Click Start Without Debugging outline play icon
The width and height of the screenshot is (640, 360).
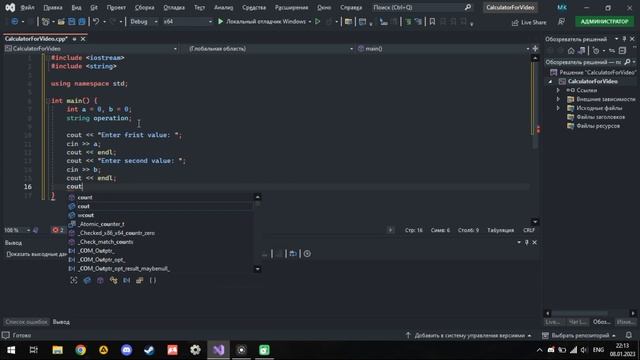[318, 21]
